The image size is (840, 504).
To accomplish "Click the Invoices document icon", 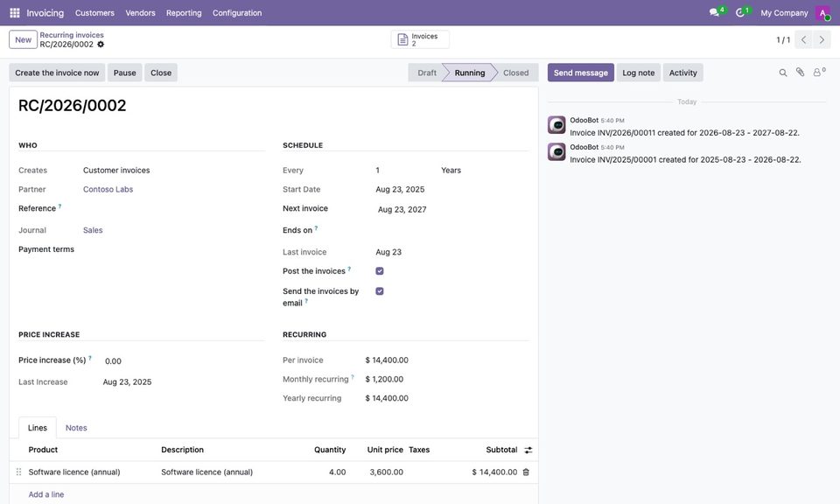I will [402, 39].
